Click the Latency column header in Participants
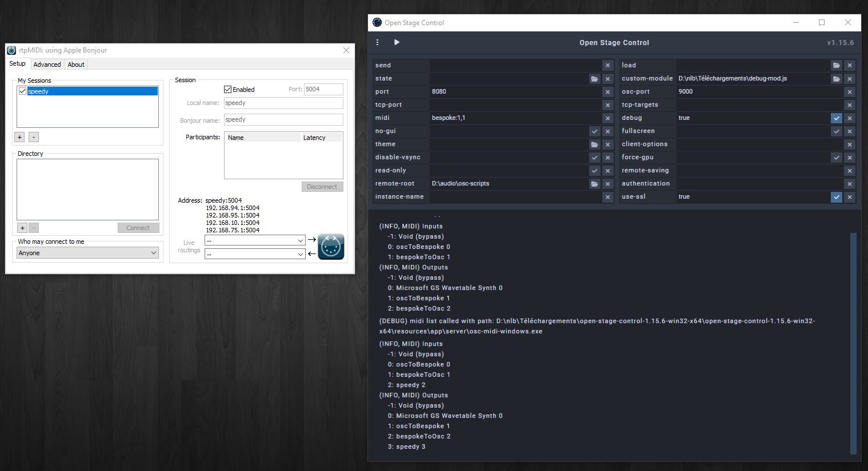The image size is (868, 471). click(x=321, y=138)
